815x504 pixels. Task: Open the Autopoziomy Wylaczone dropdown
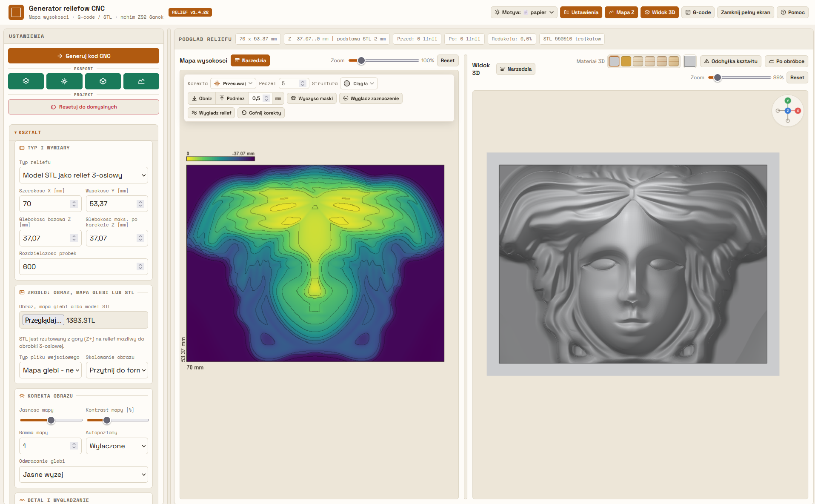coord(117,446)
